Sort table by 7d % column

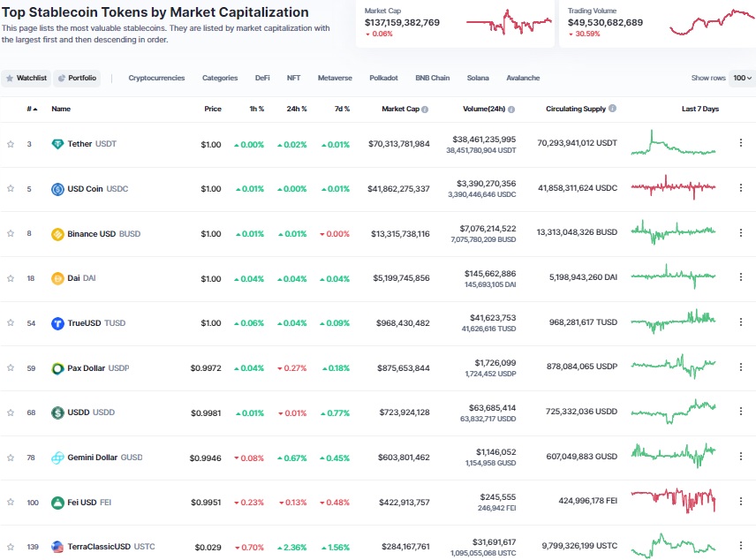click(342, 109)
